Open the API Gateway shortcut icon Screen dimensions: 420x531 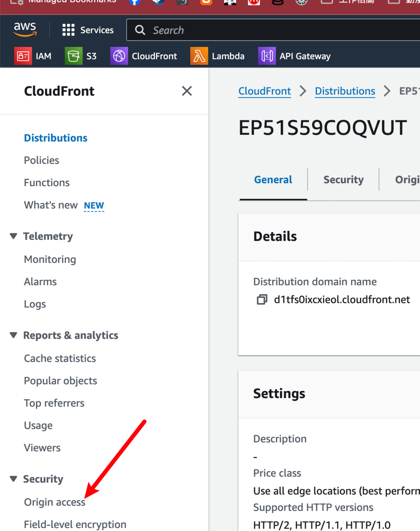[267, 56]
